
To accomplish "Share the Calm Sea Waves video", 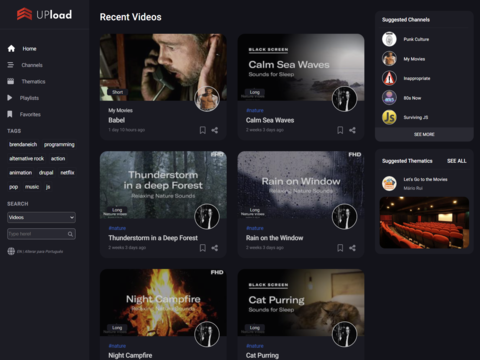I will pos(352,130).
